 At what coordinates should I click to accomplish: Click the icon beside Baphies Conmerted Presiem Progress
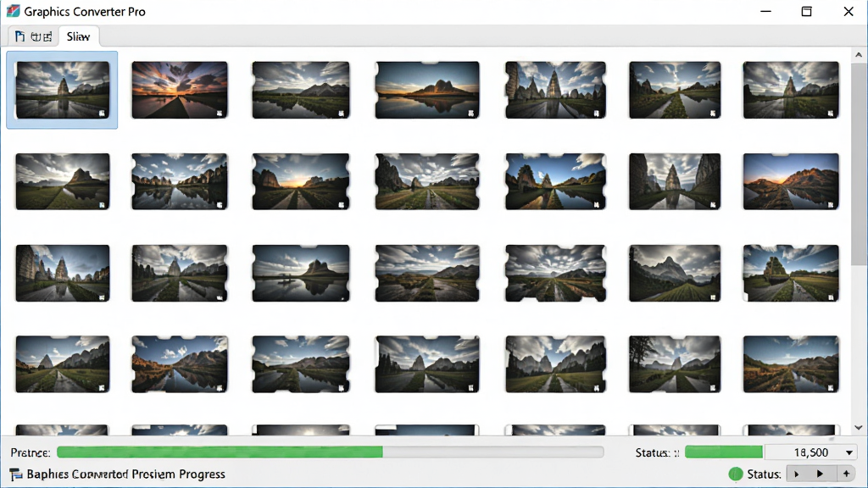coord(16,474)
